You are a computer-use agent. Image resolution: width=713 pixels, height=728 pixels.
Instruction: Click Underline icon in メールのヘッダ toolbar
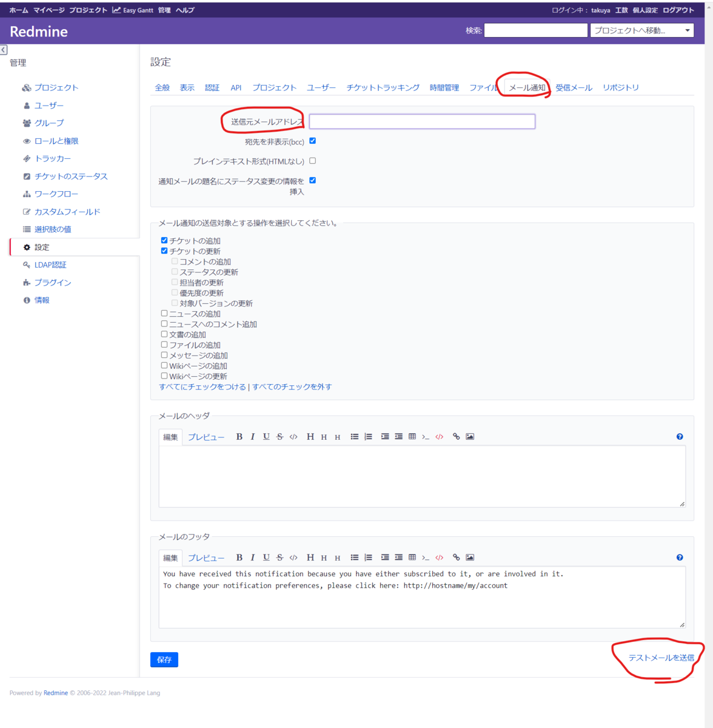point(266,437)
